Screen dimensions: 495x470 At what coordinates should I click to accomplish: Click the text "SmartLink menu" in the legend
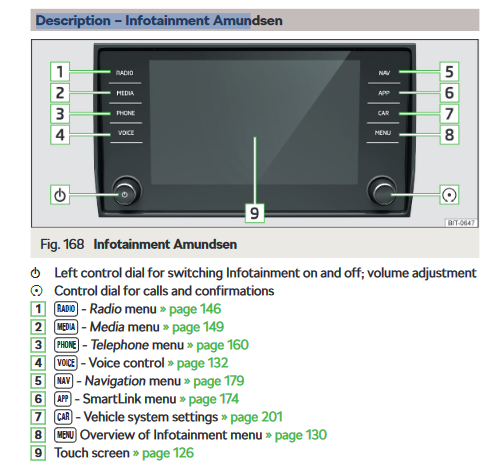(x=129, y=399)
